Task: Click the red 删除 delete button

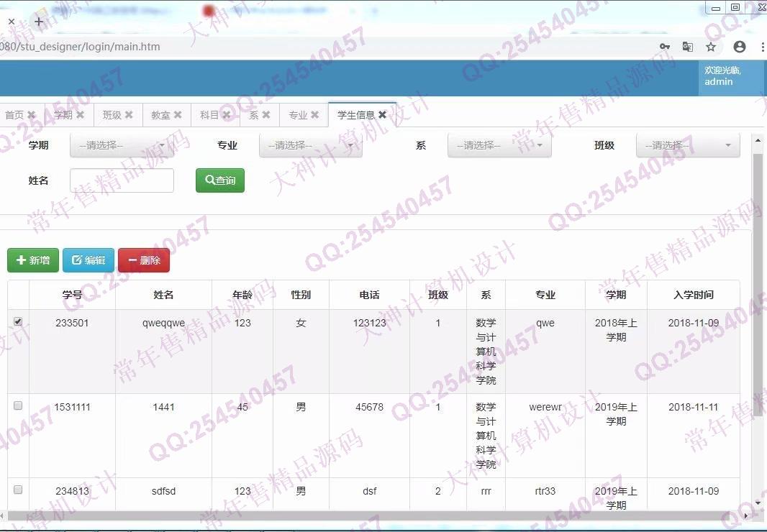Action: tap(144, 260)
